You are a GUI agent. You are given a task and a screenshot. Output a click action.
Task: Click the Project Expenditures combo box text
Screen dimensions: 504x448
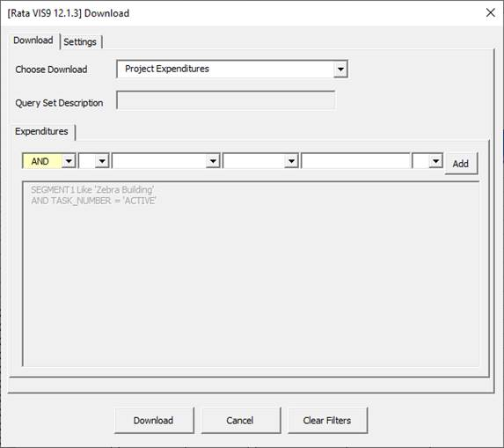click(167, 69)
